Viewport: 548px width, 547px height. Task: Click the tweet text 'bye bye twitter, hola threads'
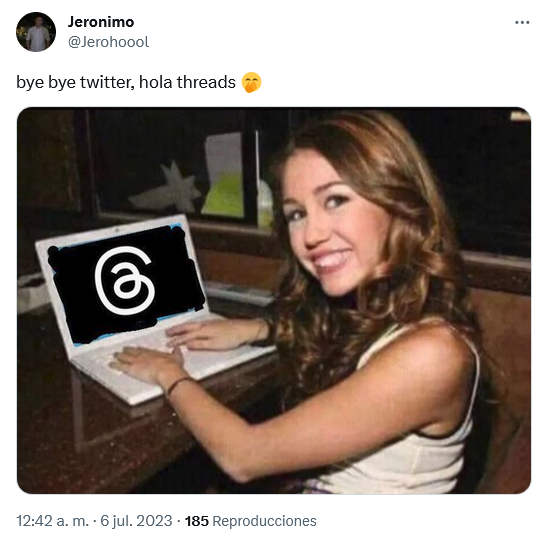126,82
